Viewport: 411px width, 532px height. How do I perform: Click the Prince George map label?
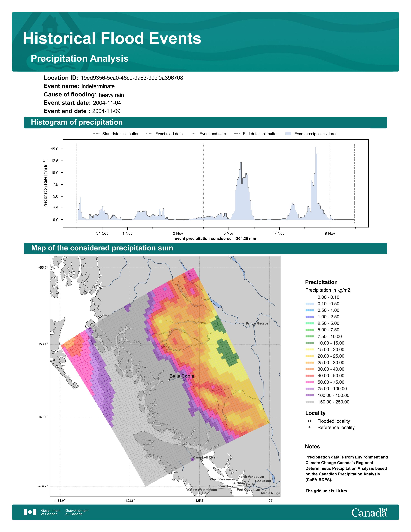[257, 323]
